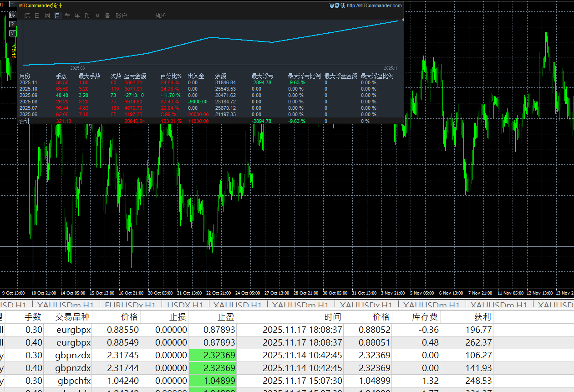Open help via the question mark icon
This screenshot has height=392, width=574.
[x=12, y=24]
